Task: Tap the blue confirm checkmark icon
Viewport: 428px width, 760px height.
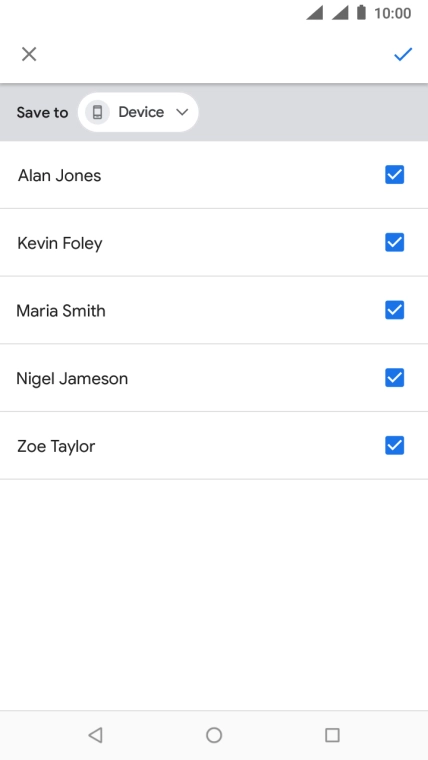Action: click(x=403, y=54)
